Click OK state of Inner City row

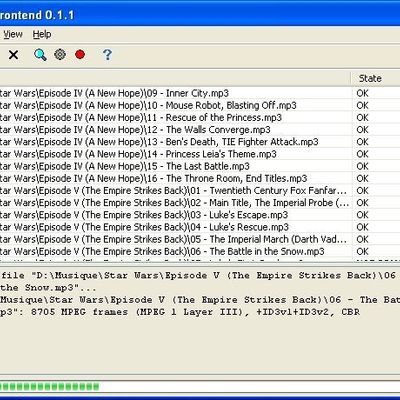tap(362, 93)
